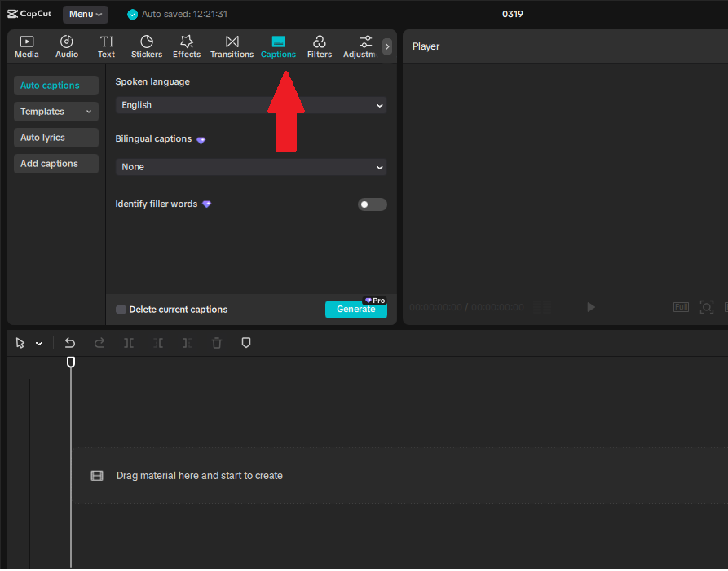Click the Generate captions button
This screenshot has width=728, height=571.
356,310
